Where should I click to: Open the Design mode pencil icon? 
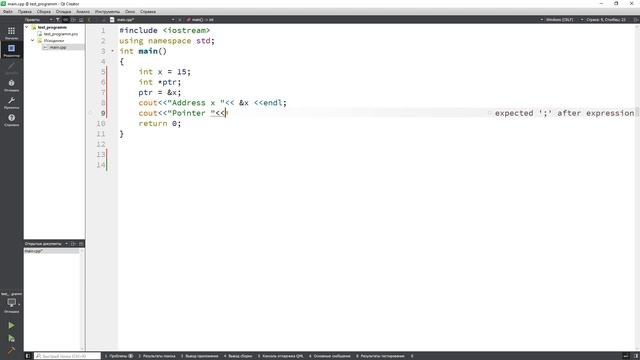(x=11, y=66)
